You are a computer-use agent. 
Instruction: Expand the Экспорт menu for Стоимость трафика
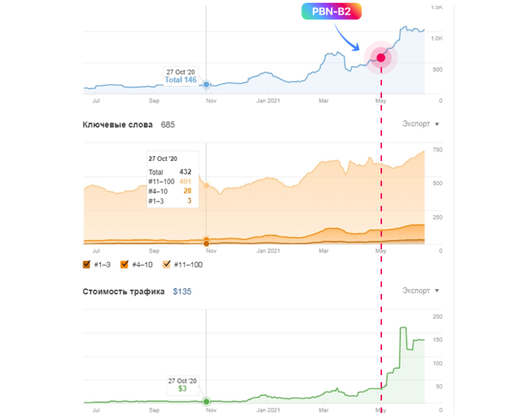[x=420, y=290]
